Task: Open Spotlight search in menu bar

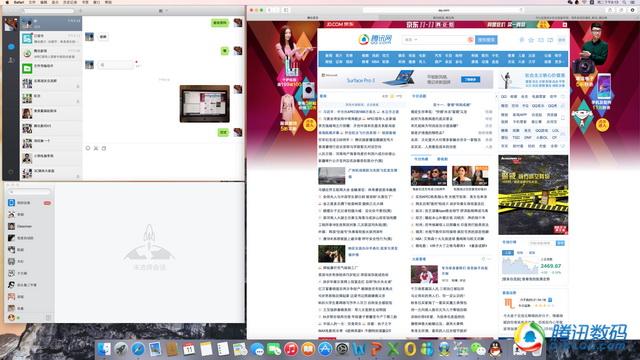Action: [624, 2]
